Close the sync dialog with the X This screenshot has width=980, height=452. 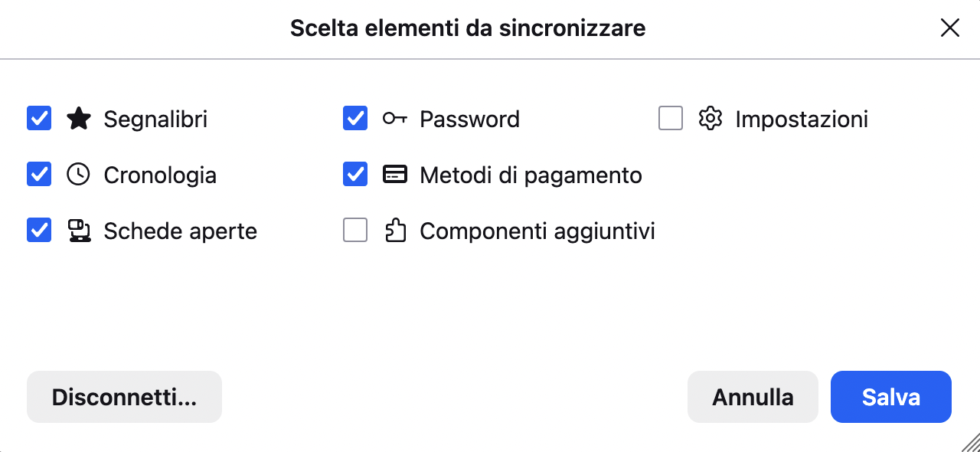[x=949, y=28]
